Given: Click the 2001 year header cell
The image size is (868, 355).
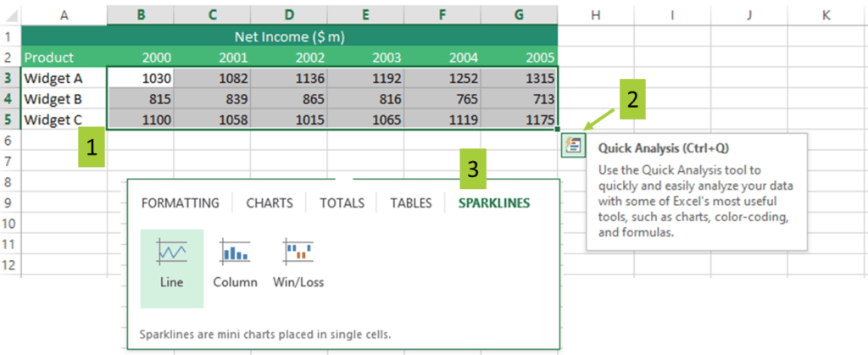Looking at the screenshot, I should (x=213, y=58).
